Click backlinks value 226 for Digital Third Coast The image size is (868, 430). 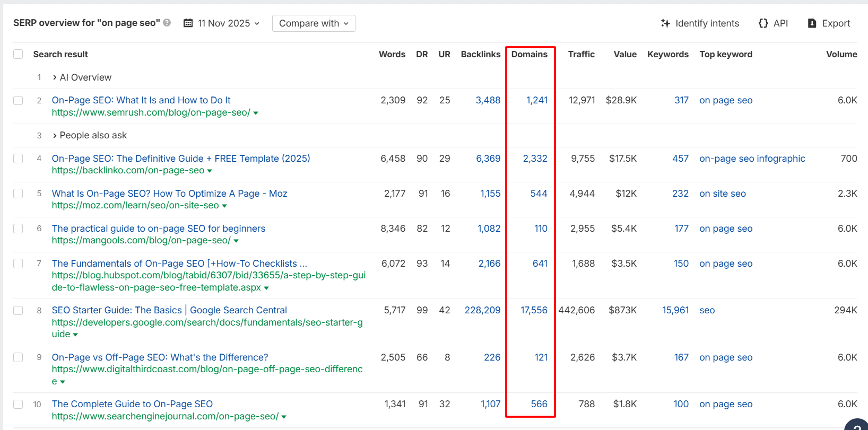(x=492, y=357)
